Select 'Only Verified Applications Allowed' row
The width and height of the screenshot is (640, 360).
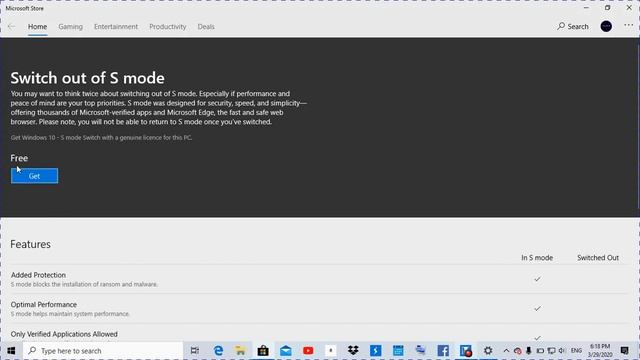click(x=318, y=334)
